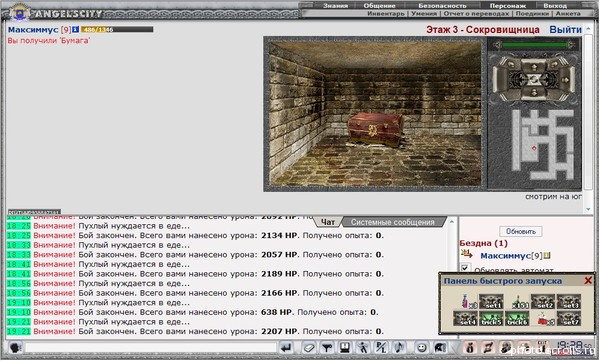Activate the set1 equipment slot
The image size is (600, 361).
(x=491, y=302)
